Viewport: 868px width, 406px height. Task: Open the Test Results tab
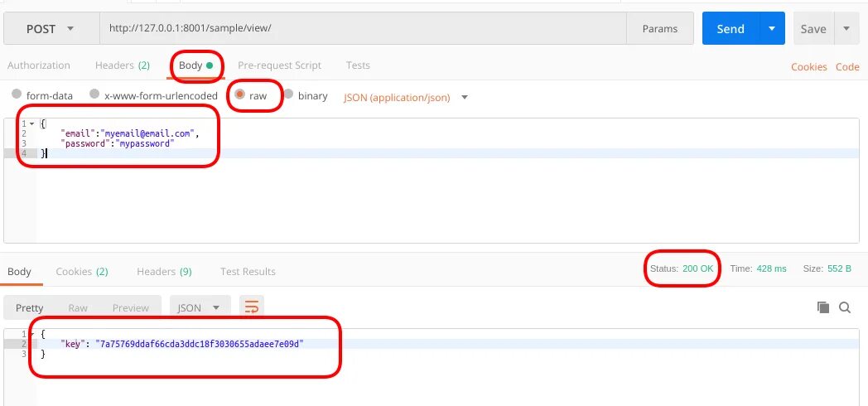click(248, 272)
